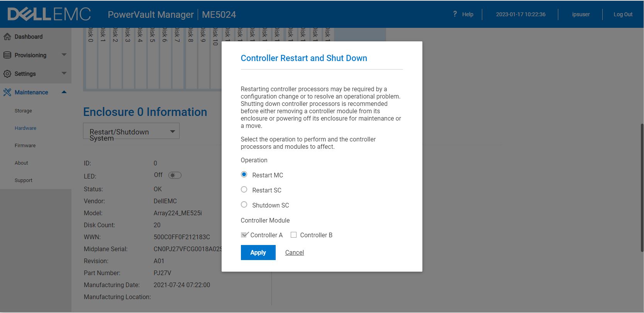Click the Dell EMC logo
Screen dimensions: 644x313
pyautogui.click(x=49, y=14)
